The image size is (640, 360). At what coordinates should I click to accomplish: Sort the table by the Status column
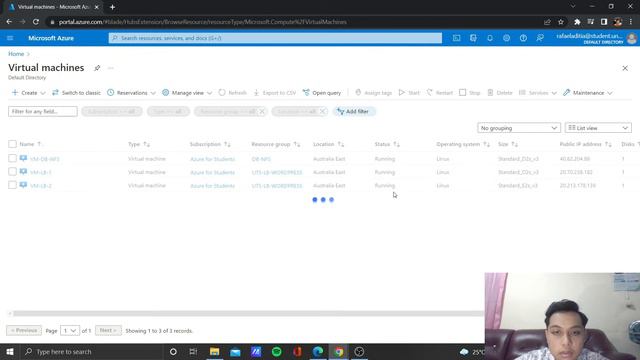(x=387, y=144)
